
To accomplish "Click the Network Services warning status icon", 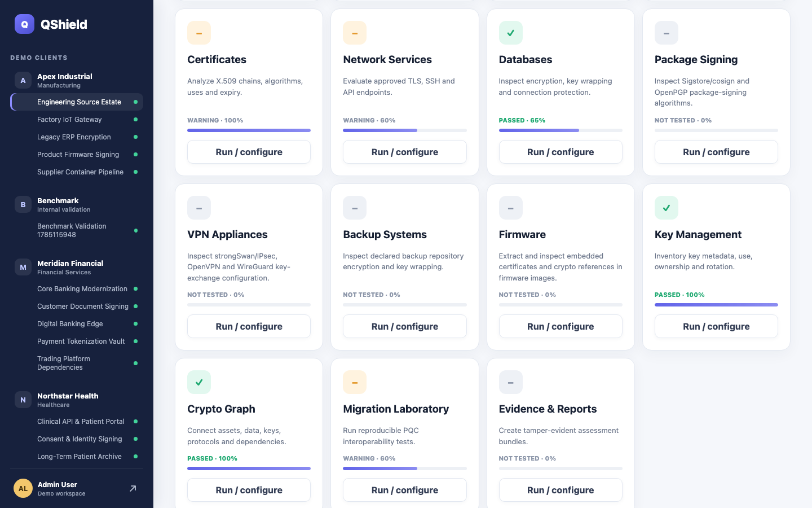I will click(x=355, y=33).
